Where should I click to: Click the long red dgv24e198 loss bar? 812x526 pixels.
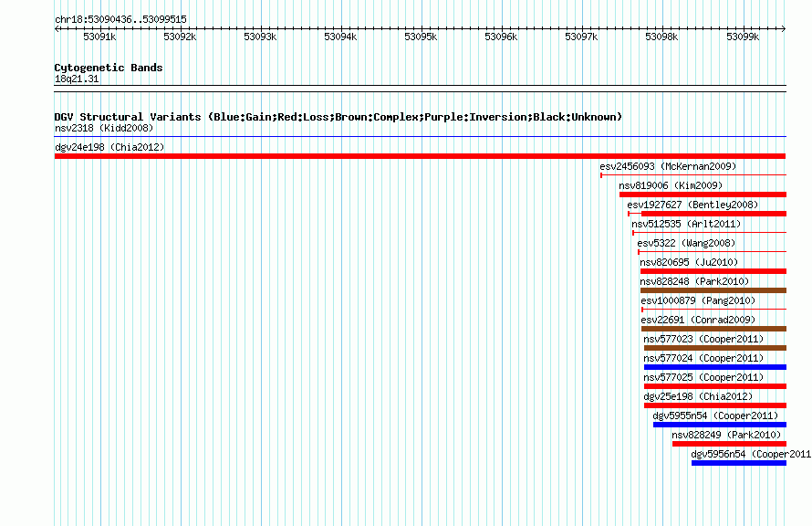click(x=420, y=156)
